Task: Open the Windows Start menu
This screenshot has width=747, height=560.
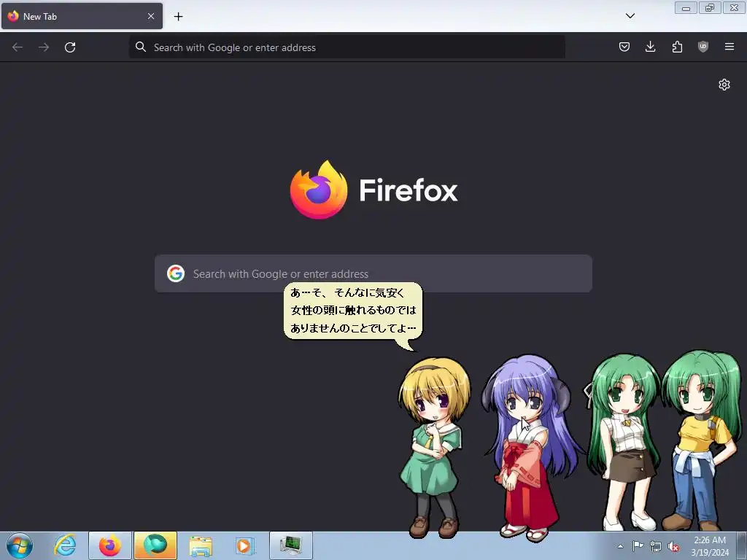Action: click(x=20, y=545)
